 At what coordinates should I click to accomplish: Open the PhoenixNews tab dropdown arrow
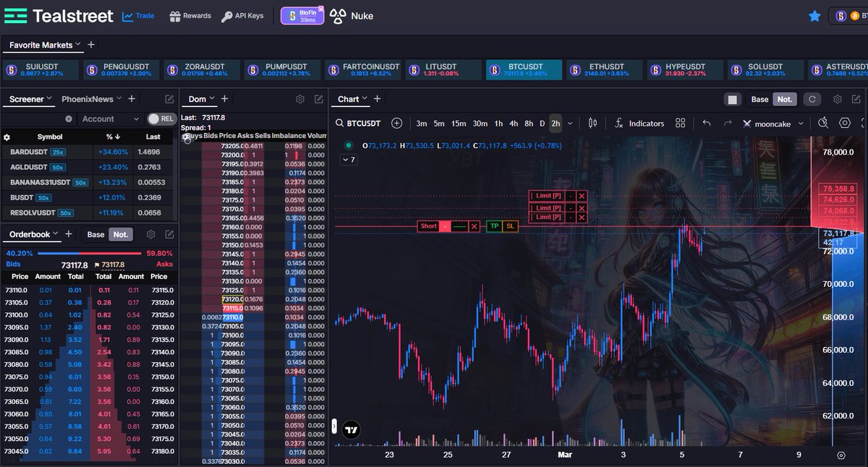coord(118,99)
